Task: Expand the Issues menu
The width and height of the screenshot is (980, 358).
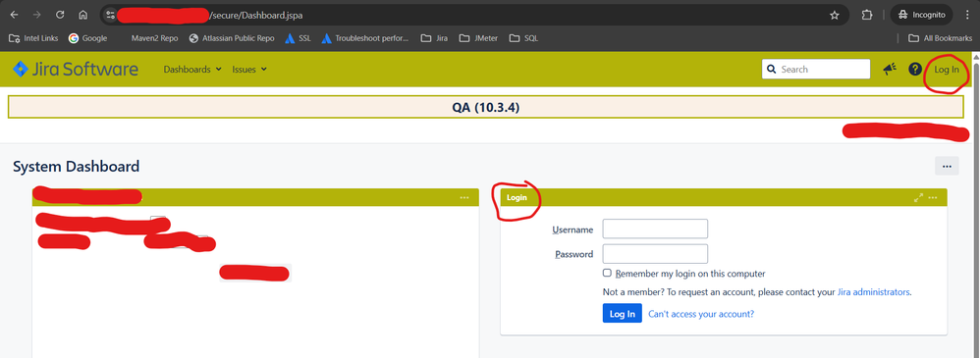Action: (249, 70)
